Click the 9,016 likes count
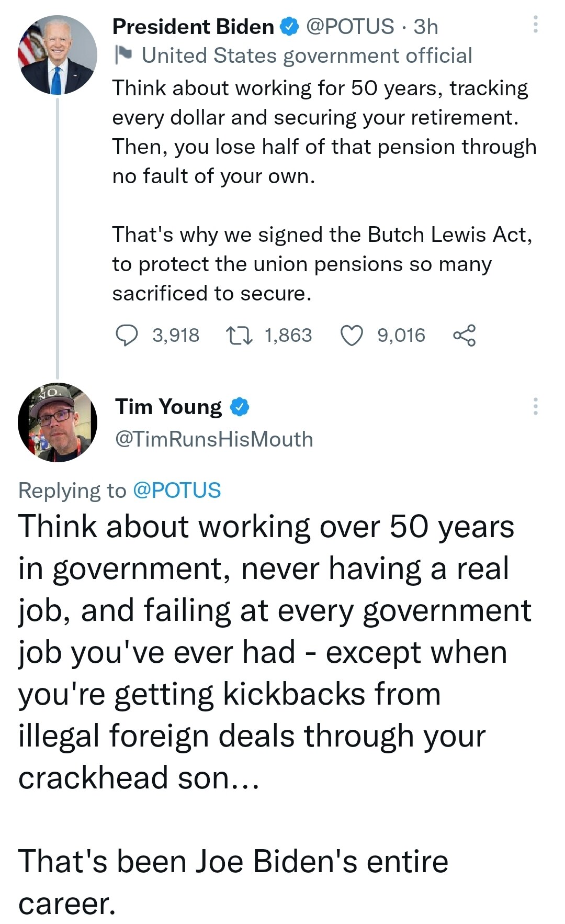This screenshot has width=565, height=924. [x=401, y=336]
